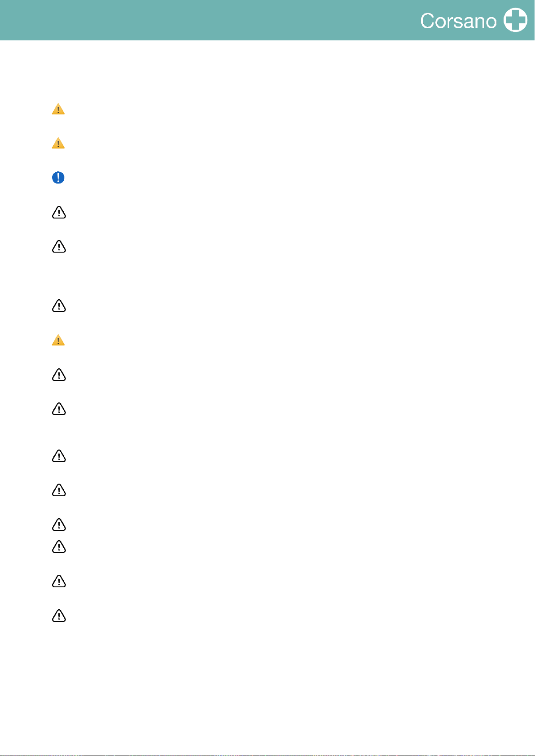
Task: Select the sixth outlined caution triangle icon
Action: coord(59,456)
